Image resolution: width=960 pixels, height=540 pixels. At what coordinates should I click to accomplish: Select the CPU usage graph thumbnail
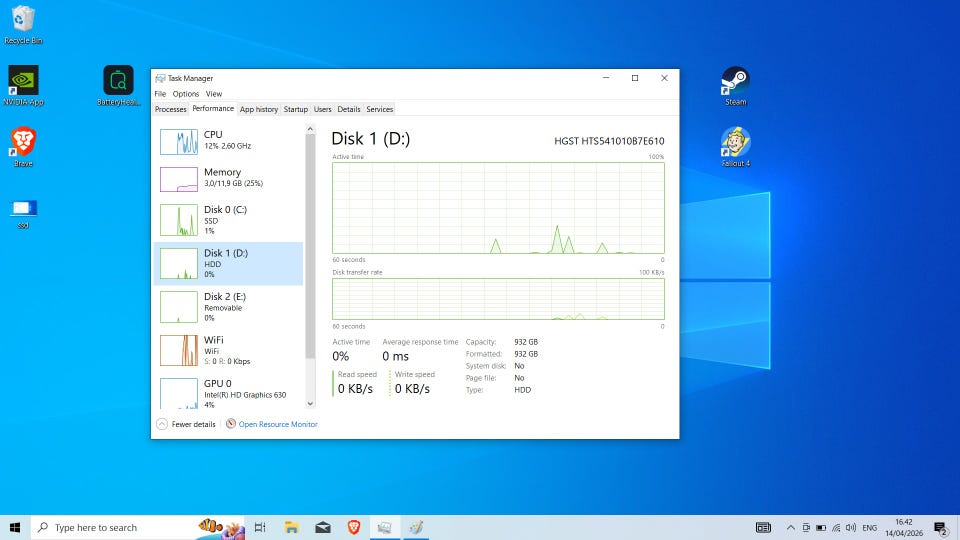[179, 141]
